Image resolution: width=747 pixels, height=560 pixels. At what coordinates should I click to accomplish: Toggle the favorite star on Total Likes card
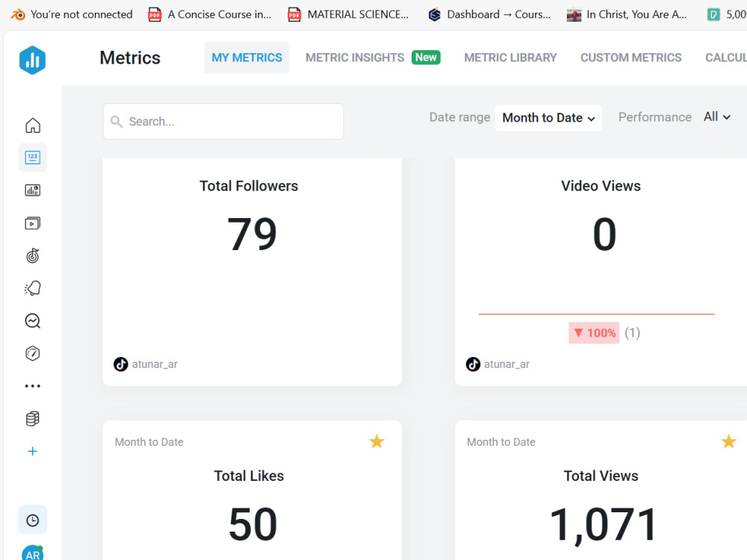tap(376, 441)
